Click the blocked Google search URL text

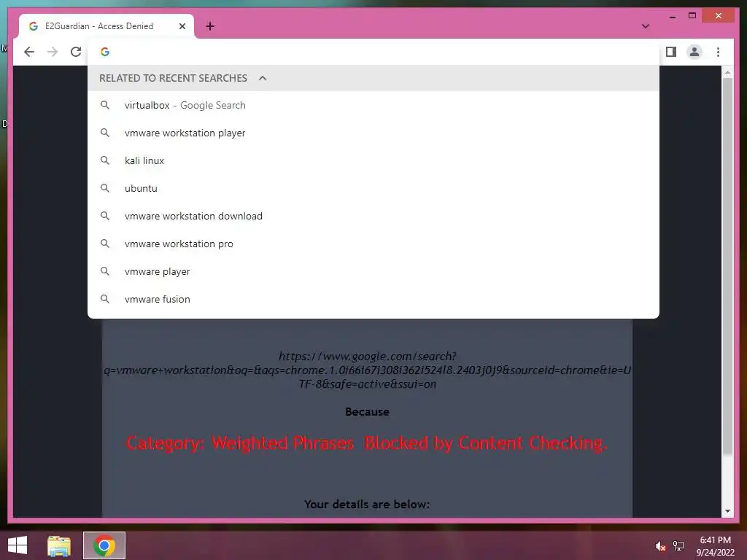click(368, 370)
